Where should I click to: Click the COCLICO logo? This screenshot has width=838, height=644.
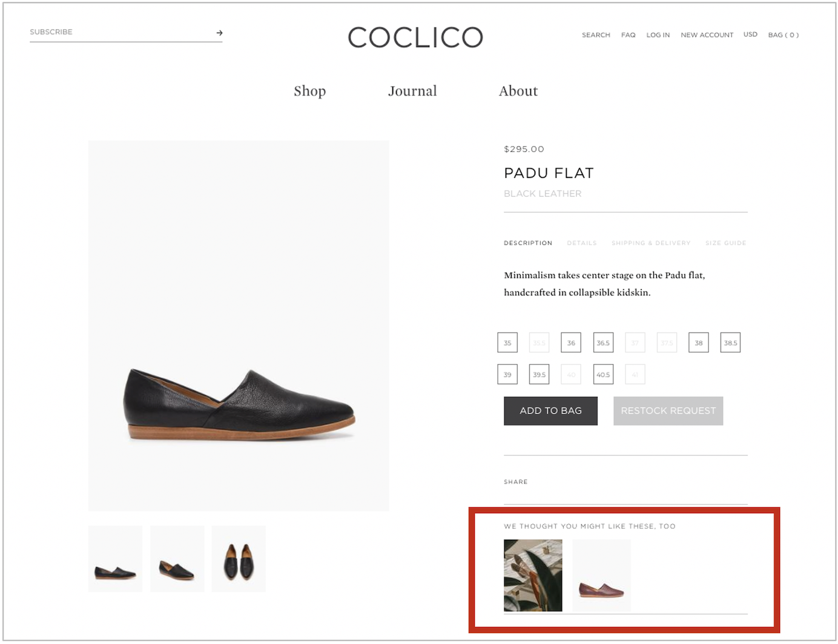[x=415, y=38]
